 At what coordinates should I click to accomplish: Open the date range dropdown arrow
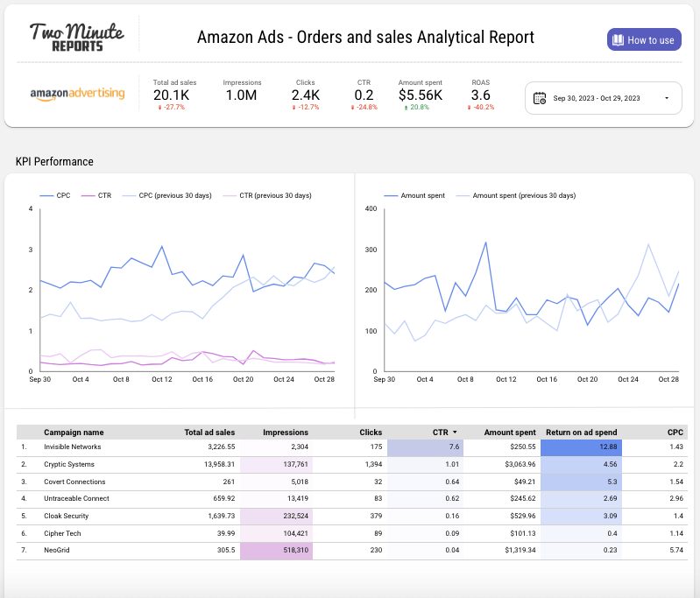[667, 98]
